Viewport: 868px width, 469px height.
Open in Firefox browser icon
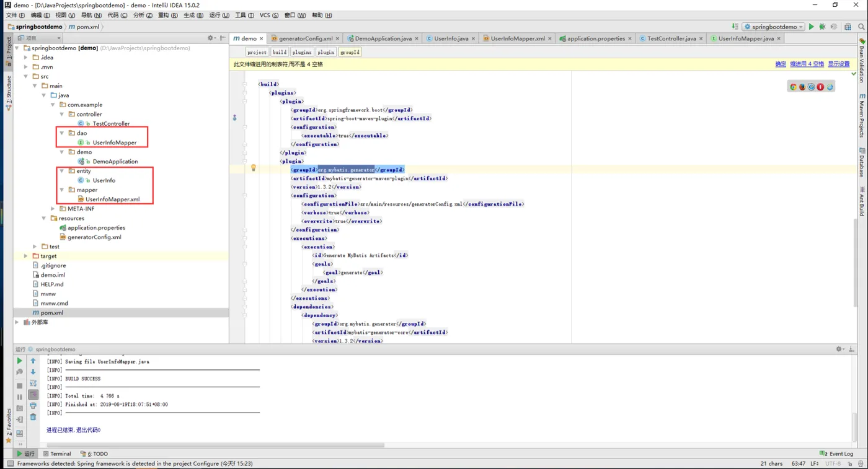802,87
